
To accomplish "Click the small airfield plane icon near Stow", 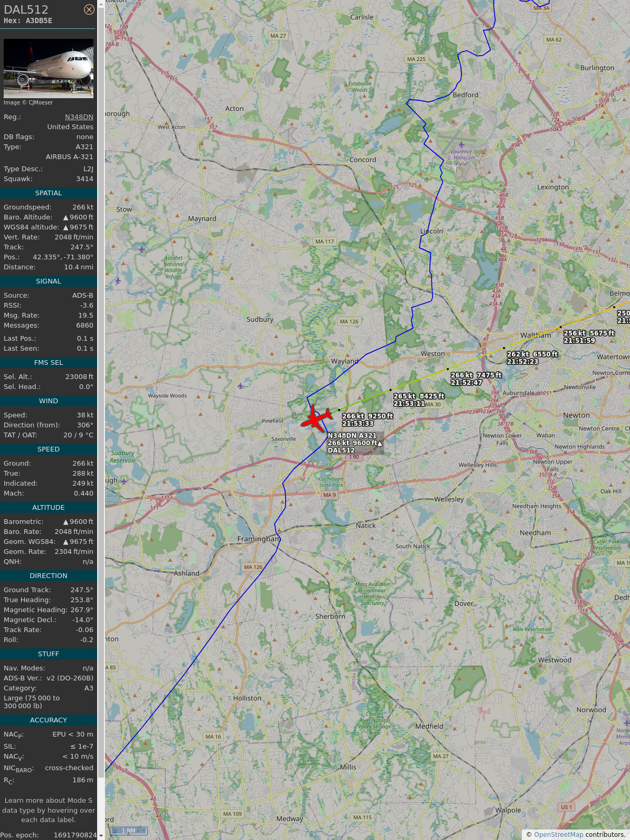I will pos(142,249).
